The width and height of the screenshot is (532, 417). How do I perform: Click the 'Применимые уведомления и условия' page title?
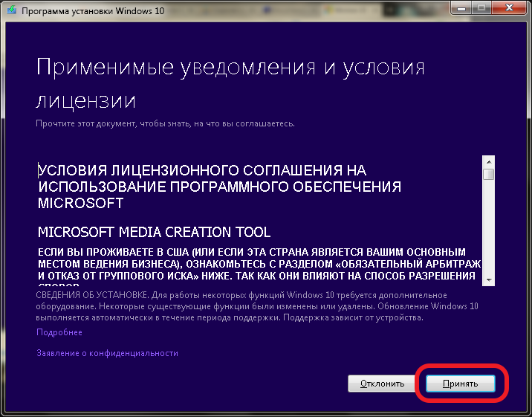(230, 67)
